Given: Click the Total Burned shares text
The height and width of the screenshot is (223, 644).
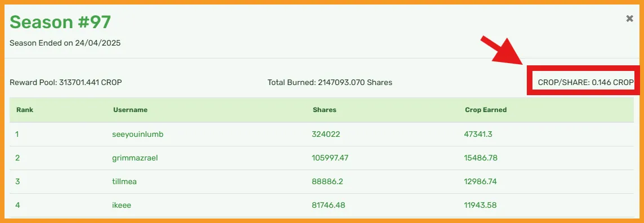Looking at the screenshot, I should 330,82.
